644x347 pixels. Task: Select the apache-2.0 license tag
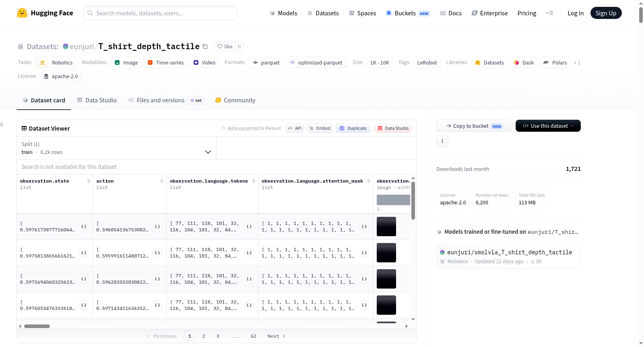point(61,76)
